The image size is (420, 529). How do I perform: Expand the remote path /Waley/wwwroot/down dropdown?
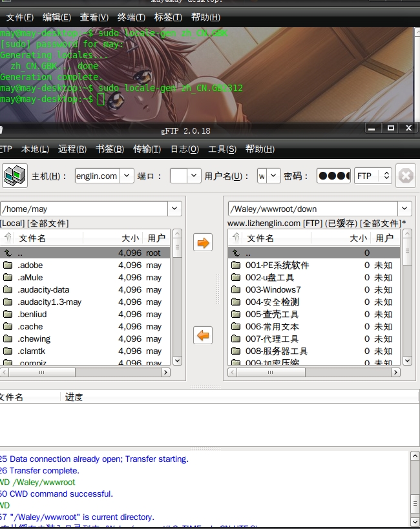(x=404, y=209)
